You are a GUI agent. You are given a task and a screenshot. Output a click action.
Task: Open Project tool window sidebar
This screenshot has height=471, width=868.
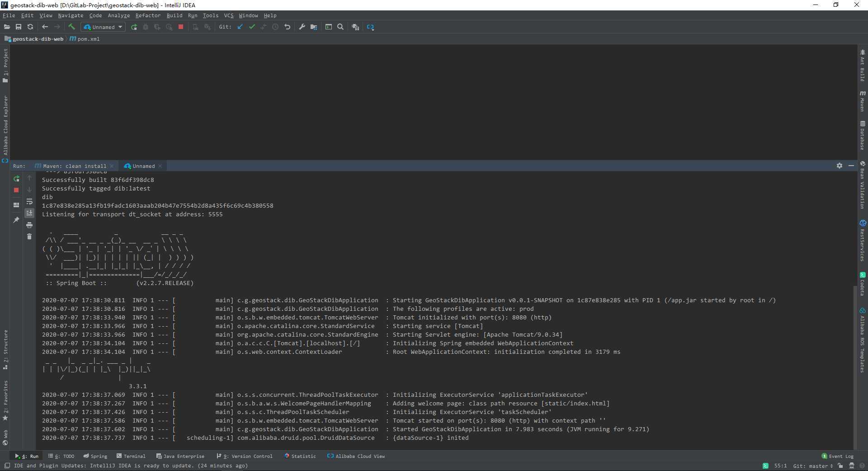click(x=5, y=66)
